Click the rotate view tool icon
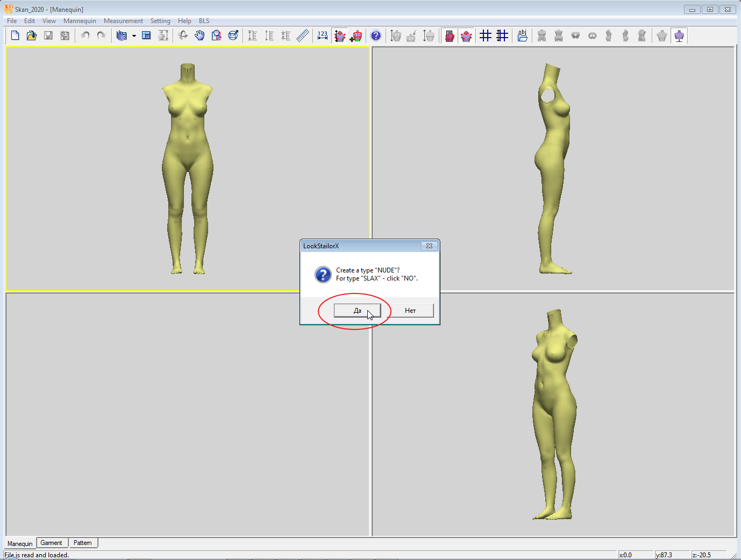The image size is (741, 560). pyautogui.click(x=183, y=35)
